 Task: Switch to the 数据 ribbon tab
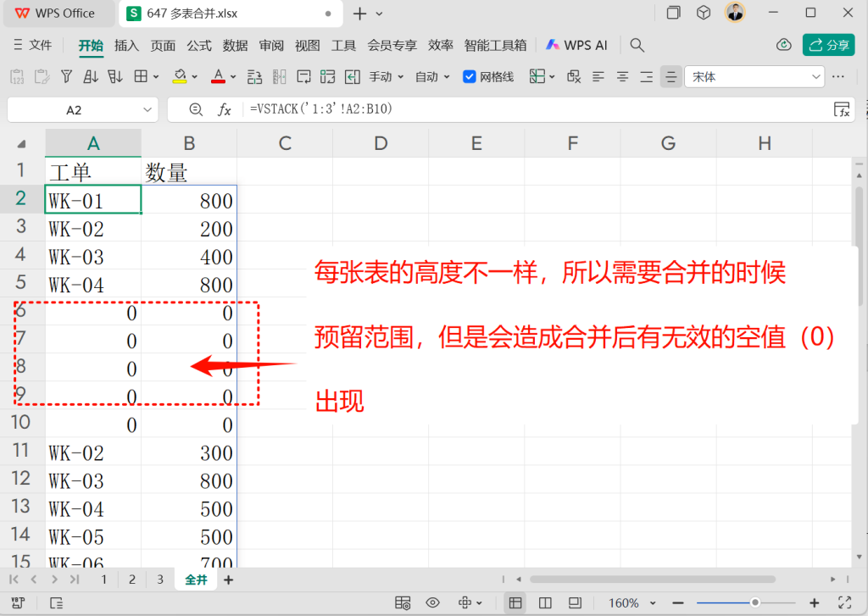[x=235, y=46]
